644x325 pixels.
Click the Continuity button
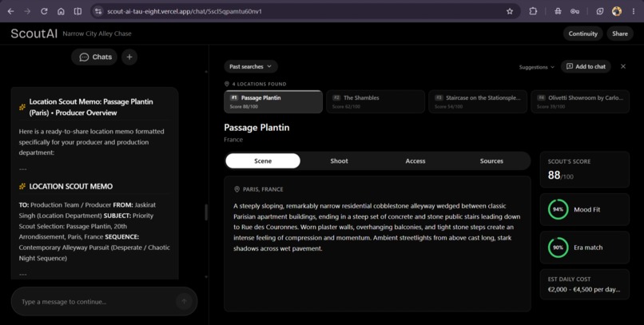tap(582, 34)
